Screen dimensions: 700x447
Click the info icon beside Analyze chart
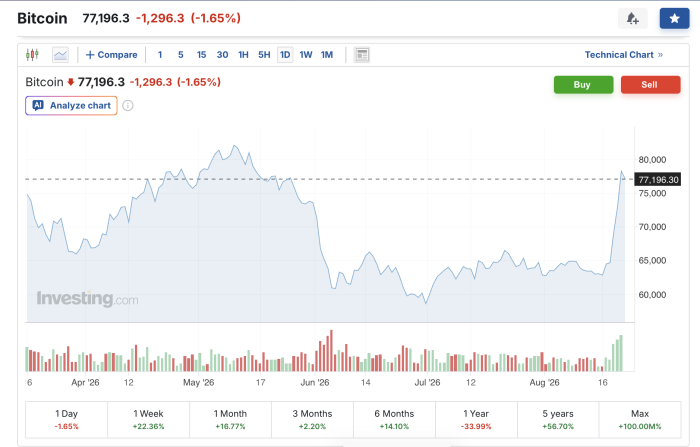(128, 106)
